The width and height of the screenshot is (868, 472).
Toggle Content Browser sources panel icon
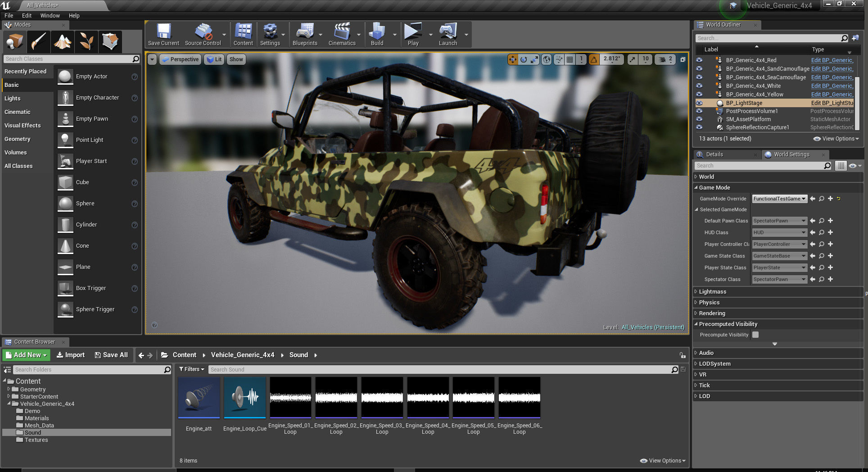(7, 370)
